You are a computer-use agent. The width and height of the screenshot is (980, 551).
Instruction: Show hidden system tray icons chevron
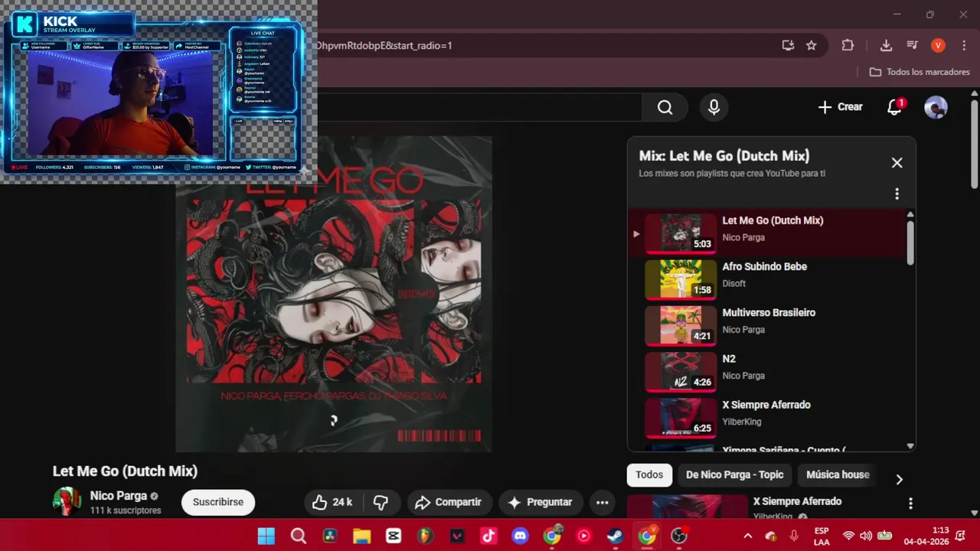coord(747,536)
